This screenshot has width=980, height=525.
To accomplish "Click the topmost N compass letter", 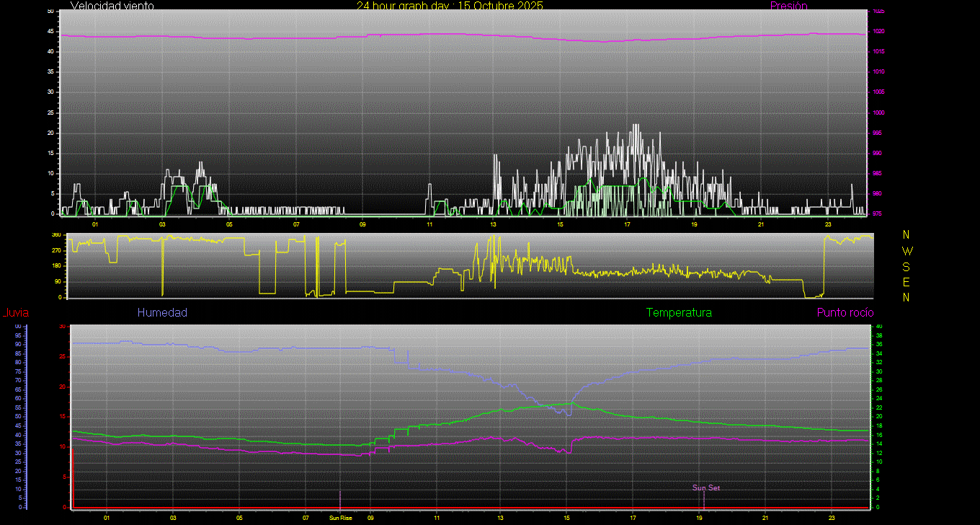I will [906, 235].
